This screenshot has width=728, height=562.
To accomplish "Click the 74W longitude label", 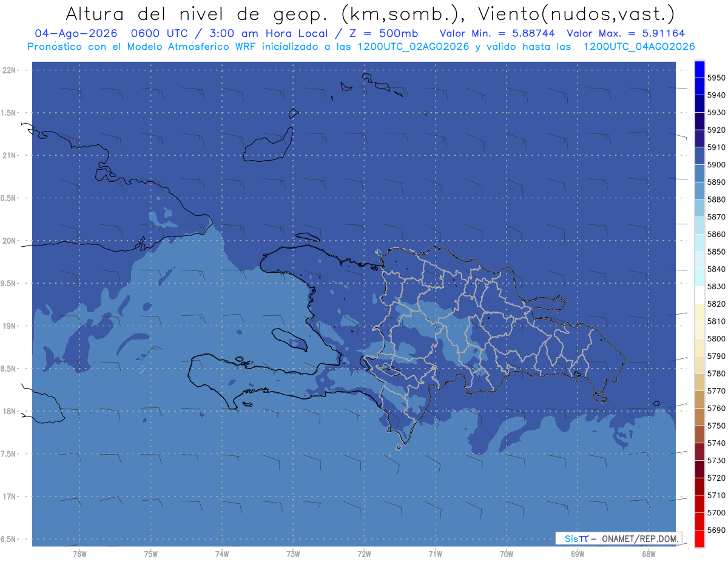I will coord(222,554).
